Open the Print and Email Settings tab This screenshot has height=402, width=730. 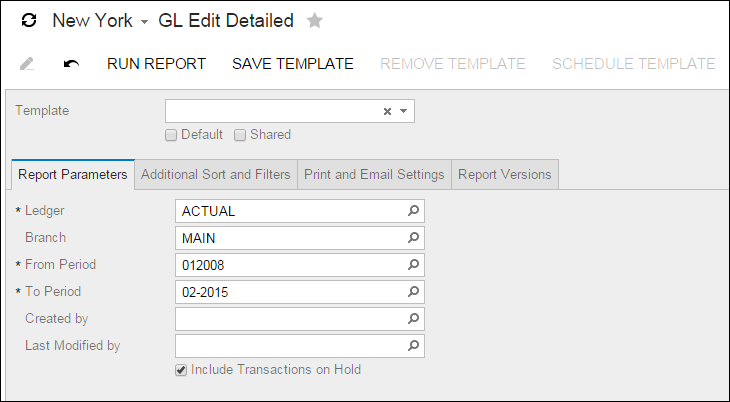coord(374,174)
